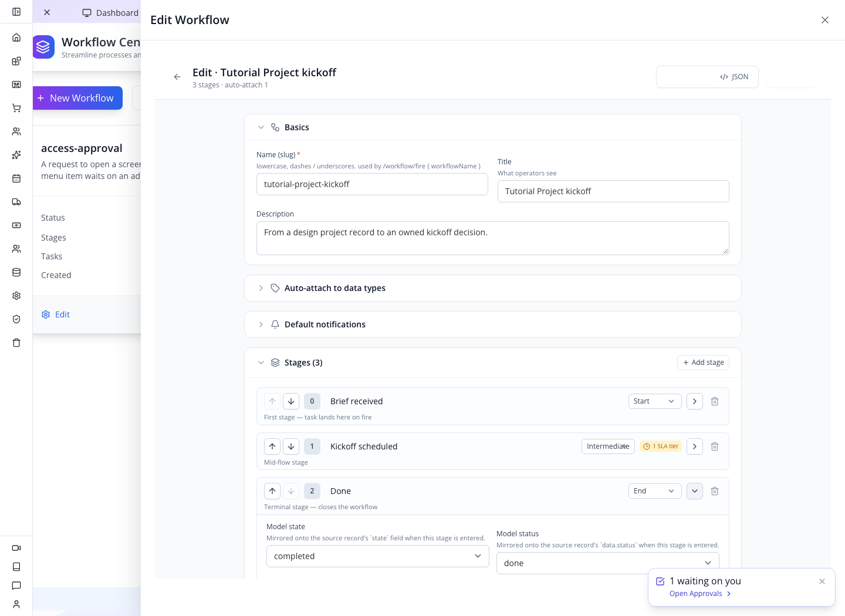Open the user profile sidebar icon
The height and width of the screenshot is (616, 845).
pos(16,604)
